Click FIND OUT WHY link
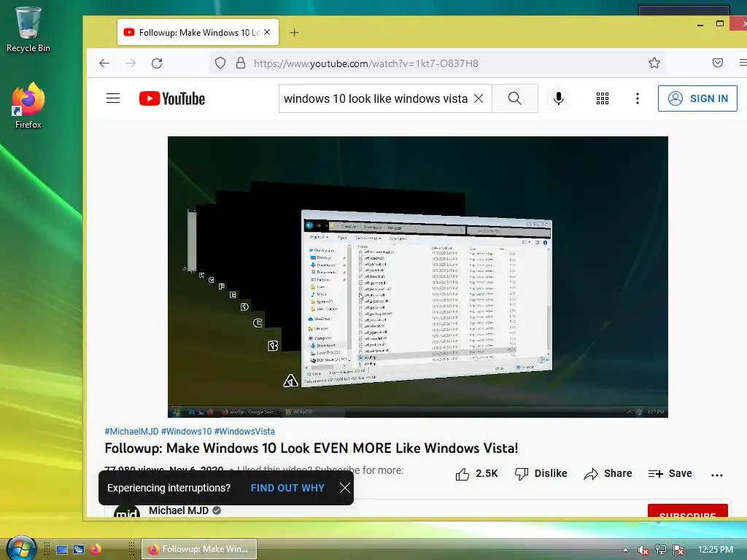Image resolution: width=747 pixels, height=560 pixels. tap(287, 488)
